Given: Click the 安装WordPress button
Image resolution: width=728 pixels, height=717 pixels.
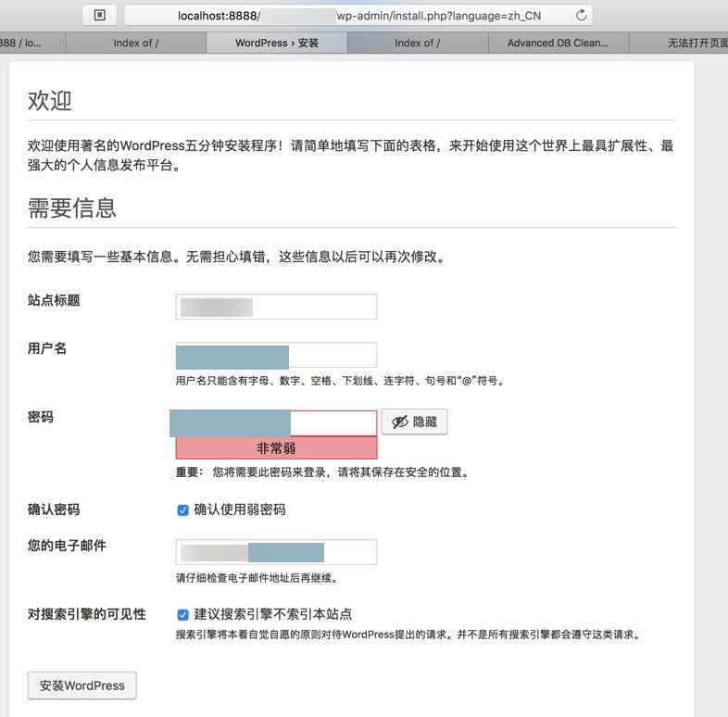Looking at the screenshot, I should point(82,686).
